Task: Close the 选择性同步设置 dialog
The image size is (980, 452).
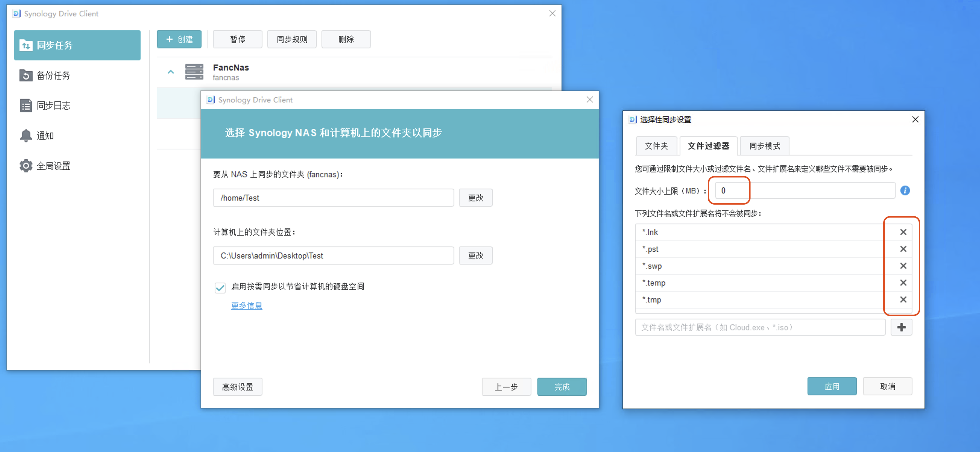Action: pos(915,119)
